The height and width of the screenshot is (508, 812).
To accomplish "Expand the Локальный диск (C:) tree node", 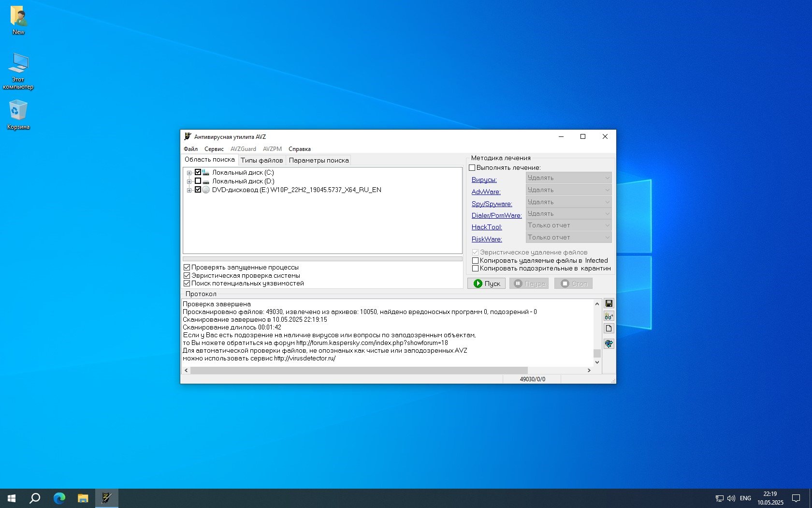I will click(x=189, y=173).
